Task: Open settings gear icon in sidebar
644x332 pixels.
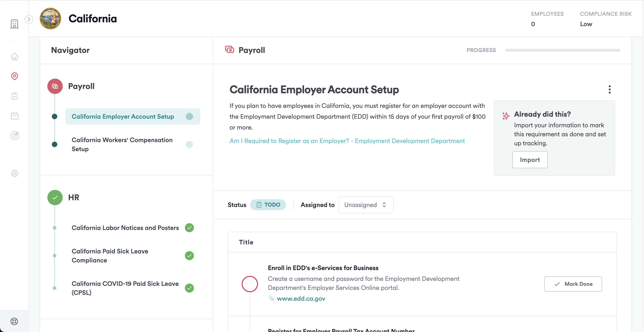Action: [14, 173]
